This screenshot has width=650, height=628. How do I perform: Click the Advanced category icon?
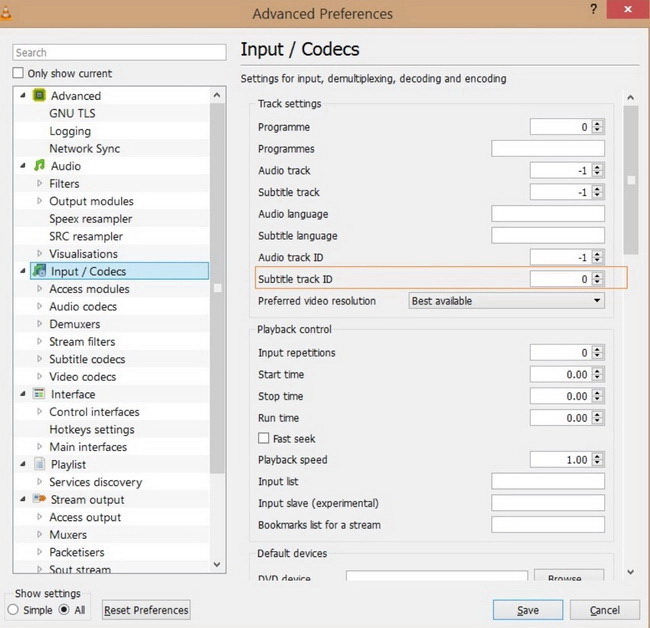coord(39,96)
